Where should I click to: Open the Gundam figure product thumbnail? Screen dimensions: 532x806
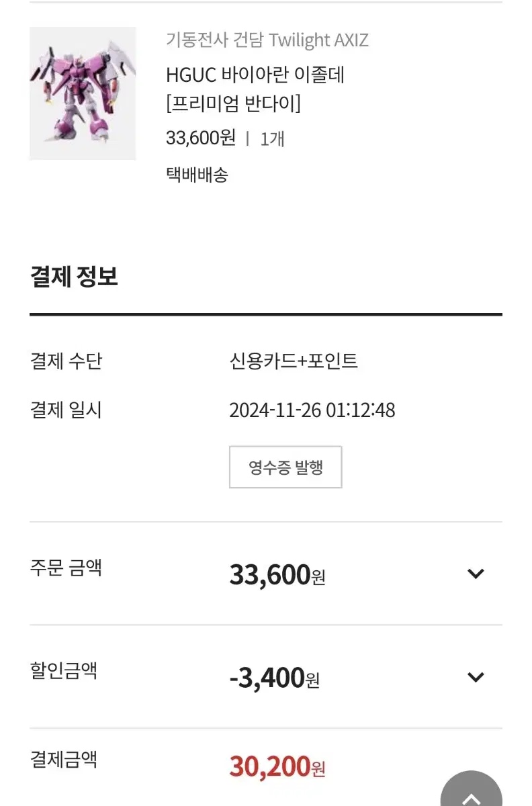pyautogui.click(x=83, y=93)
